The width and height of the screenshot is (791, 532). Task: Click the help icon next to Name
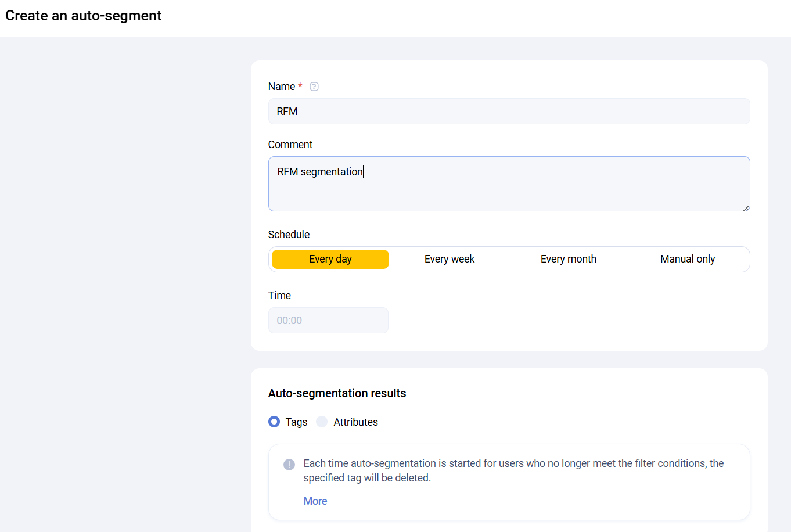pos(314,87)
